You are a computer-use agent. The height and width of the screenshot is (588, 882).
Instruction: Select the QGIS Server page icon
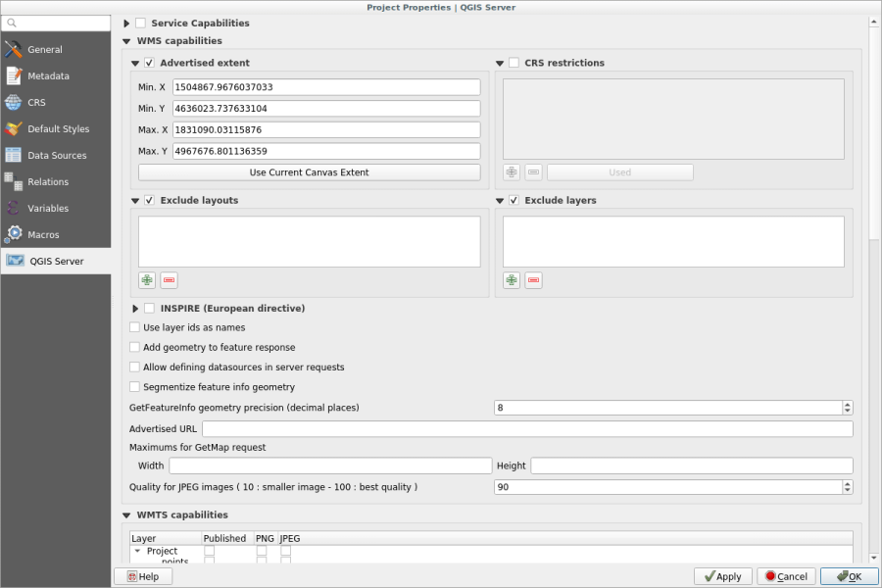(x=16, y=261)
